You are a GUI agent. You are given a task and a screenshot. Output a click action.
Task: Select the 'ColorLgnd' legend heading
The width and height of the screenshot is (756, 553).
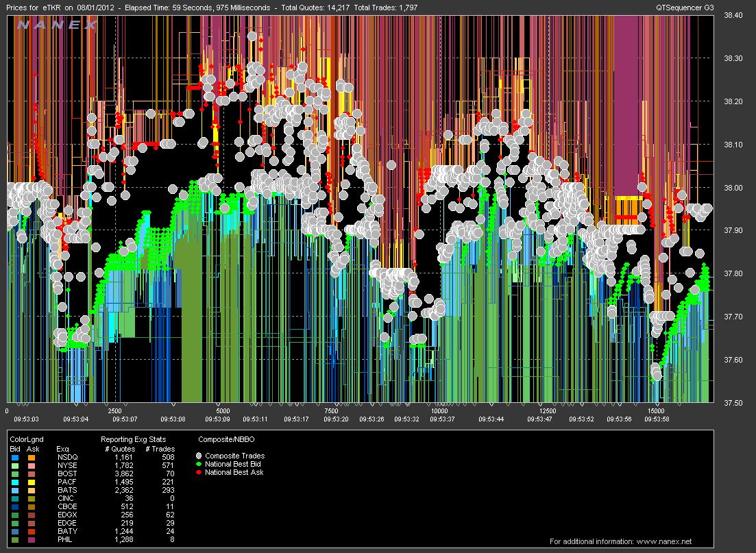tap(27, 439)
